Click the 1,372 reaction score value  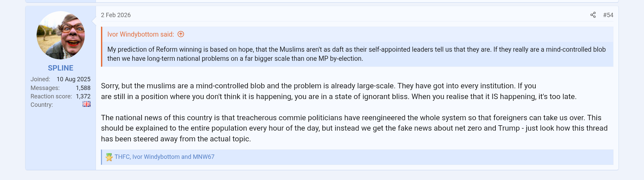(x=83, y=96)
